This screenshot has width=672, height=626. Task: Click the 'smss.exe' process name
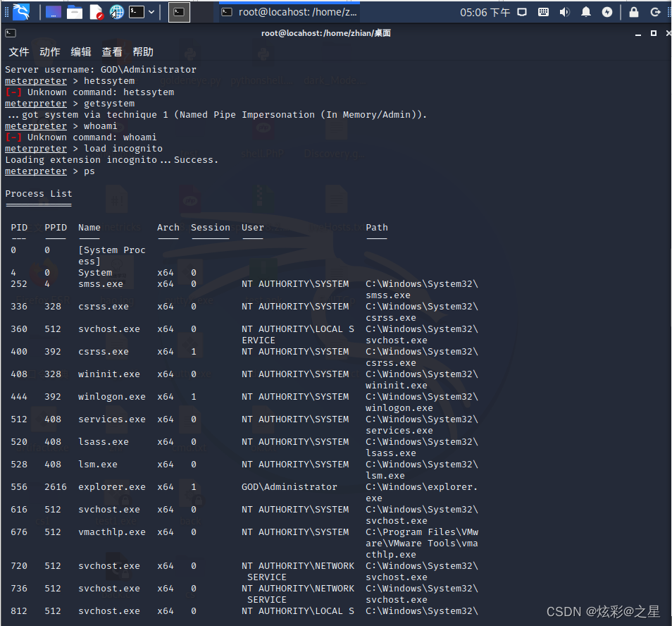click(x=101, y=284)
